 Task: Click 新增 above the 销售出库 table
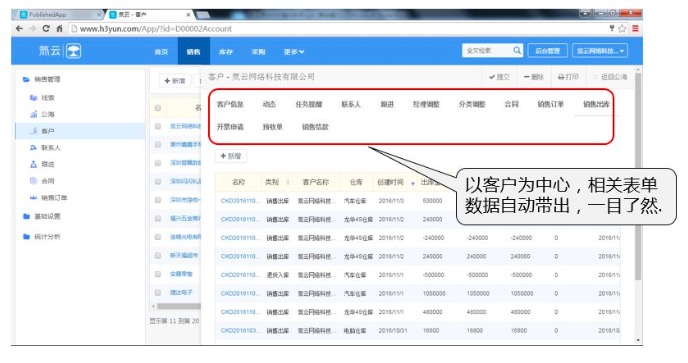coord(231,156)
